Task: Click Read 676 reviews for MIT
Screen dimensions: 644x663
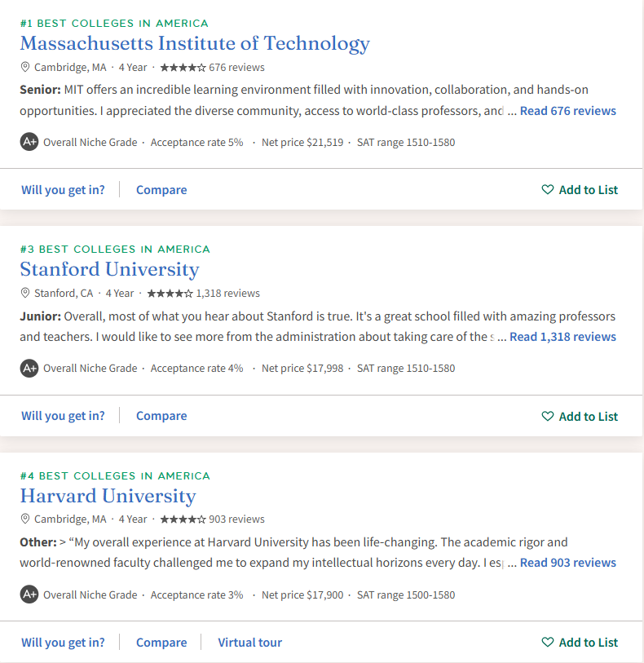Action: (x=568, y=110)
